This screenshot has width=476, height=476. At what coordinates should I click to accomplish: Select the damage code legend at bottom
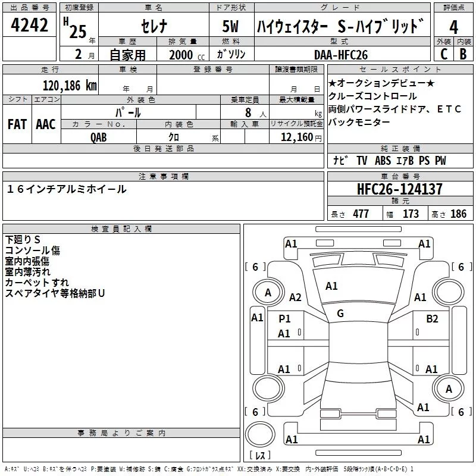pos(209,469)
